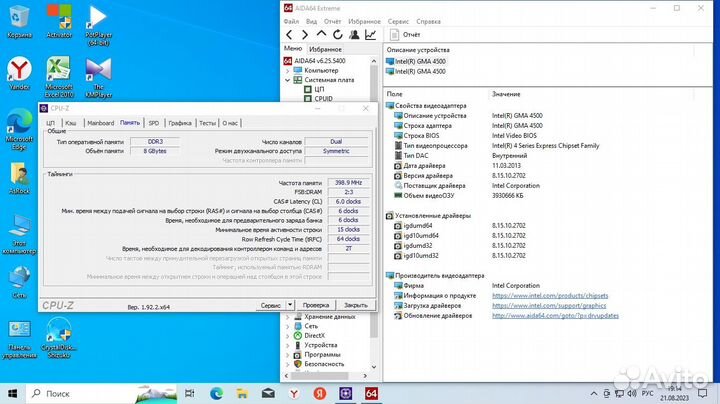Open the Вид menu in AIDA64

[311, 22]
